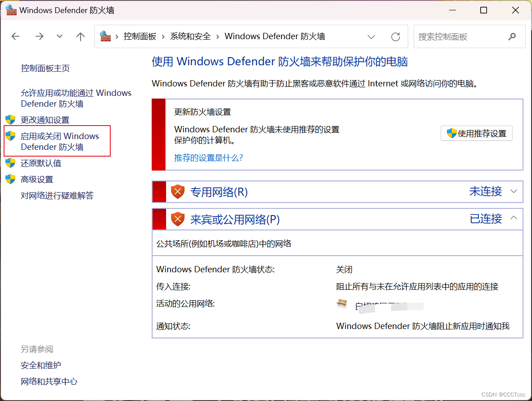Open 安全和维护 link
This screenshot has height=401, width=532.
41,365
